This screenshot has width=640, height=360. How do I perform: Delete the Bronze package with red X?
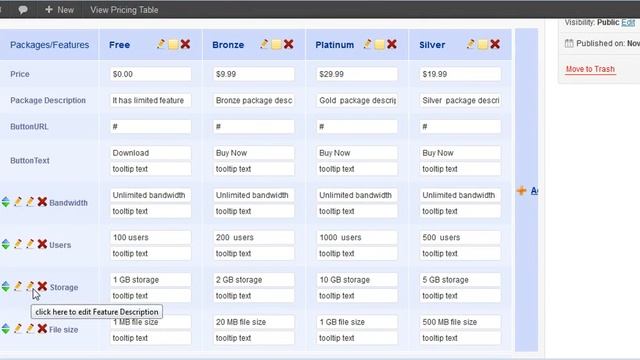coord(289,44)
